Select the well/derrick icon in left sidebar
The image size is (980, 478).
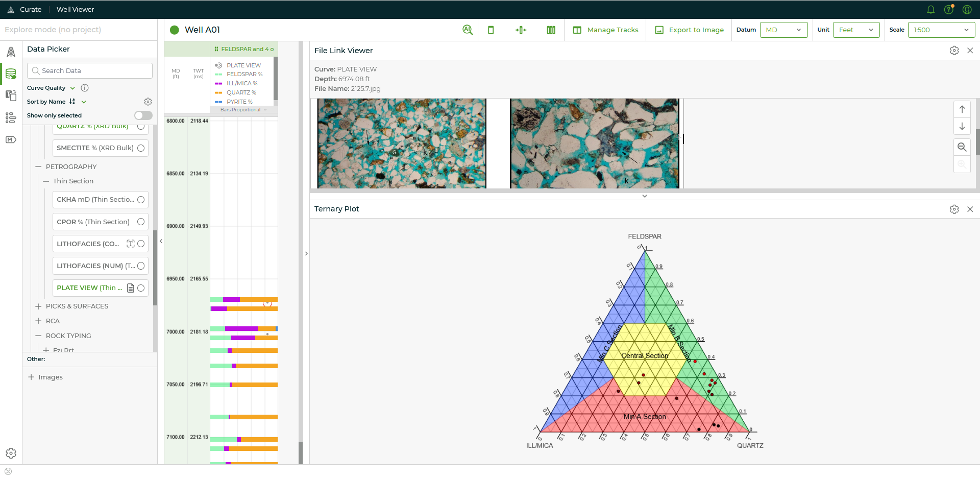[11, 52]
